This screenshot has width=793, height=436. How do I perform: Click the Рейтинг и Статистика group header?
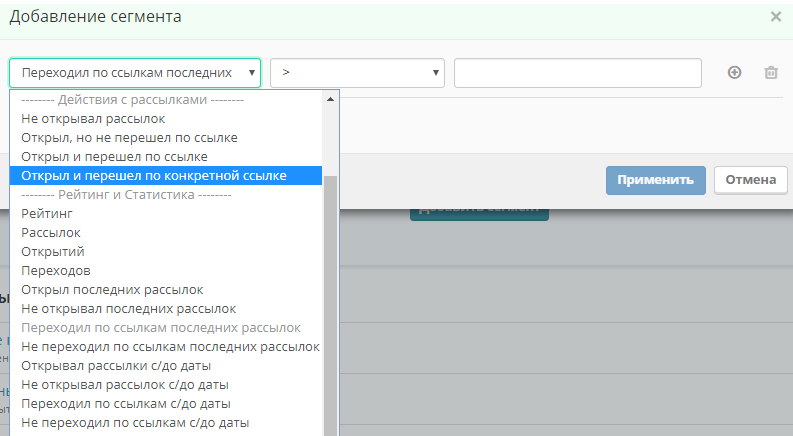coord(166,195)
